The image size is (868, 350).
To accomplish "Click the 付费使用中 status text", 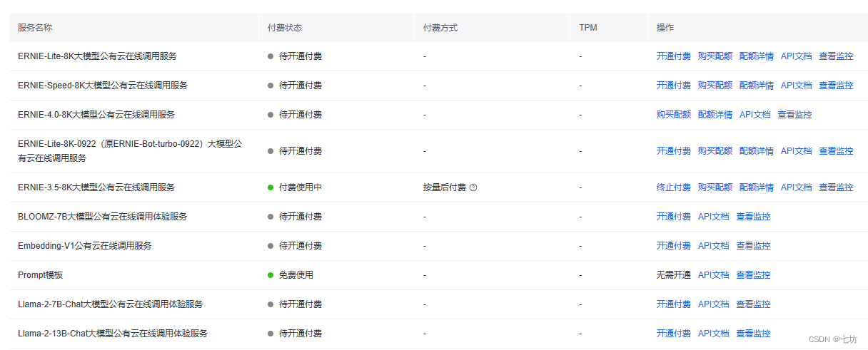I will pos(300,187).
